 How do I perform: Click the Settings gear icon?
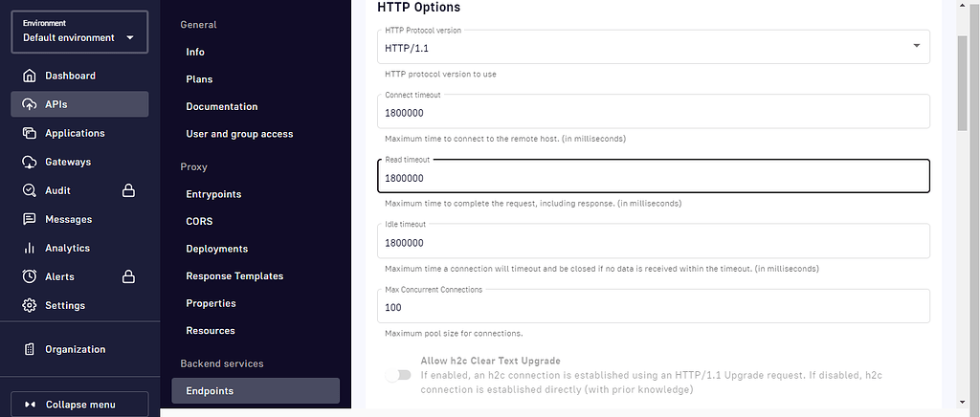click(30, 305)
